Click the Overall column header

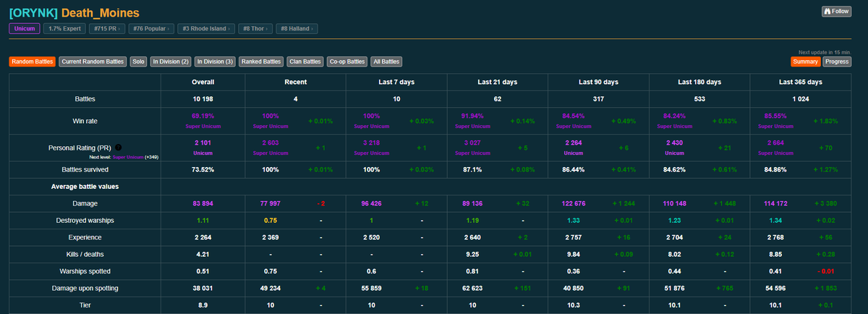coord(203,82)
